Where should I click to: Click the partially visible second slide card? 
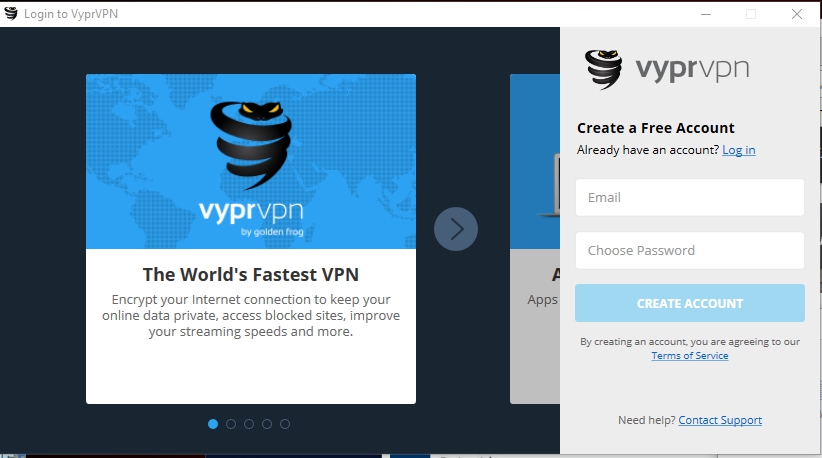(x=535, y=238)
